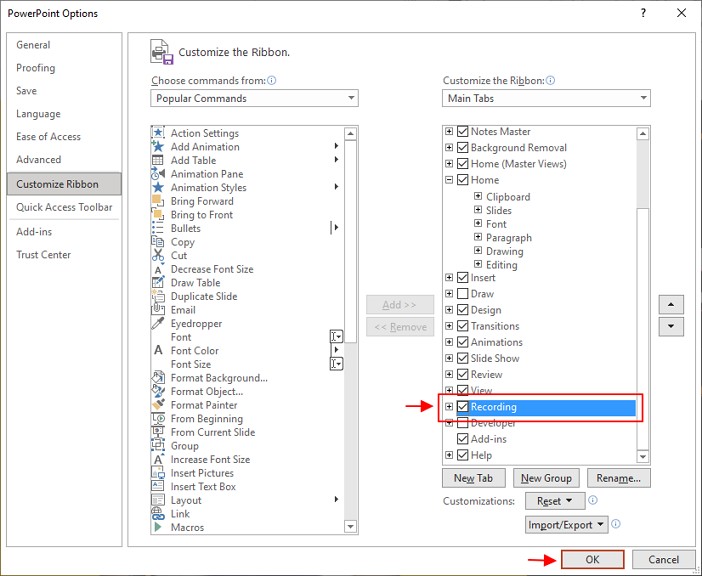Screen dimensions: 702x576
Task: Uncheck the Home tab checkbox
Action: click(x=462, y=180)
